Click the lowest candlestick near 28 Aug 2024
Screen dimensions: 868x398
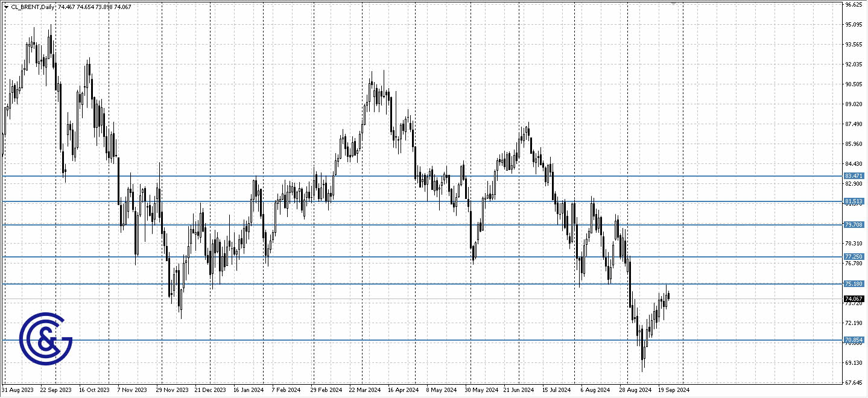click(642, 356)
